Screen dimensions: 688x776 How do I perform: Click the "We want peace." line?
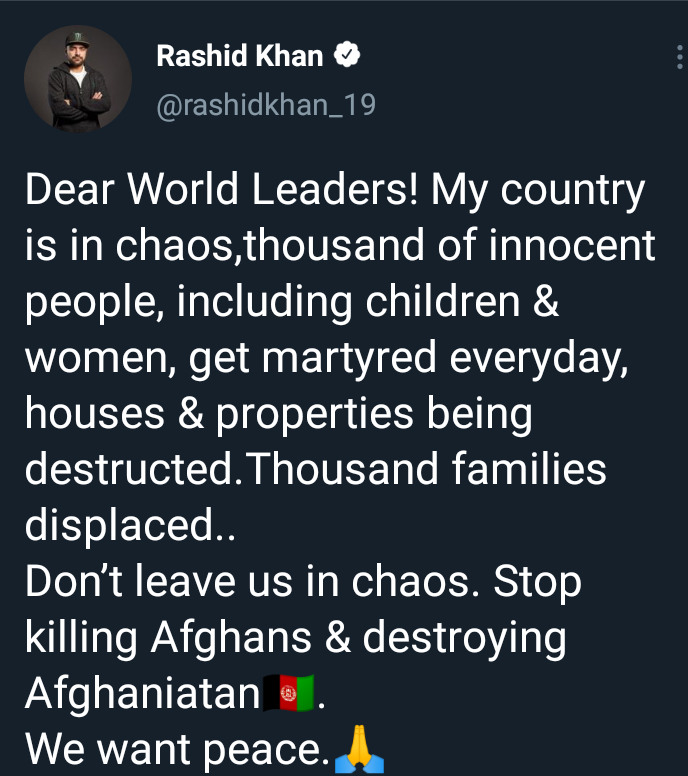tap(177, 749)
